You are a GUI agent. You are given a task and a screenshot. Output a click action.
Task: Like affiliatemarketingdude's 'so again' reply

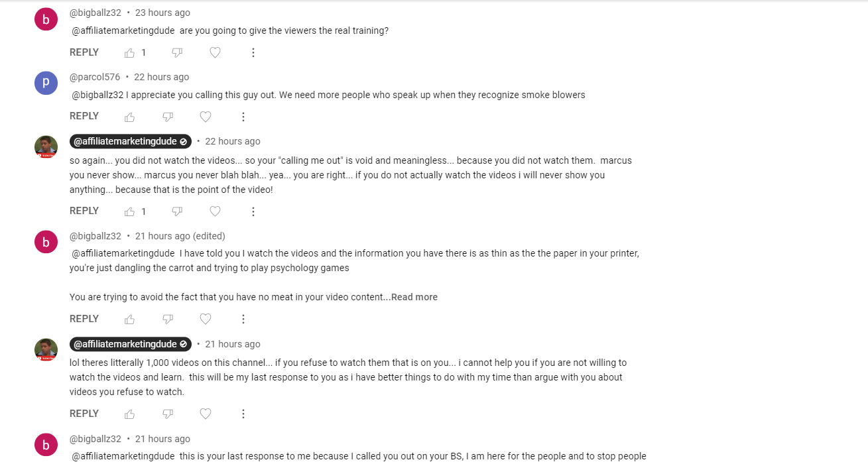[130, 212]
